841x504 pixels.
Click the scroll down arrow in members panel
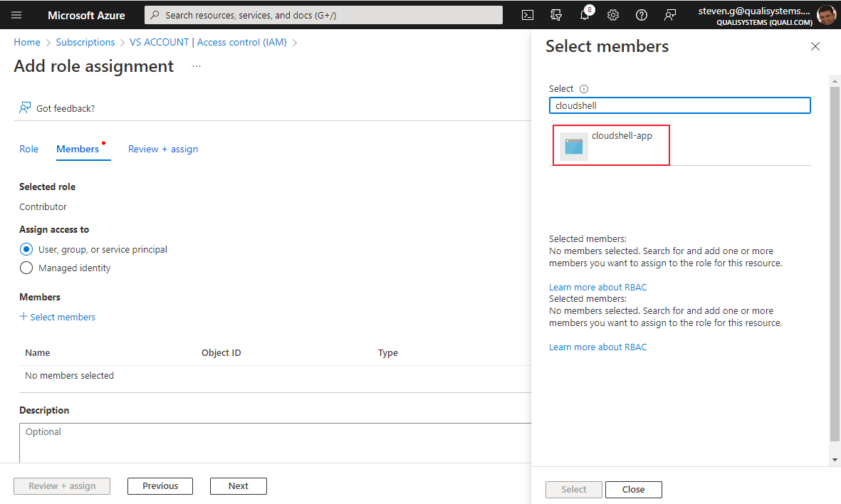coord(835,461)
